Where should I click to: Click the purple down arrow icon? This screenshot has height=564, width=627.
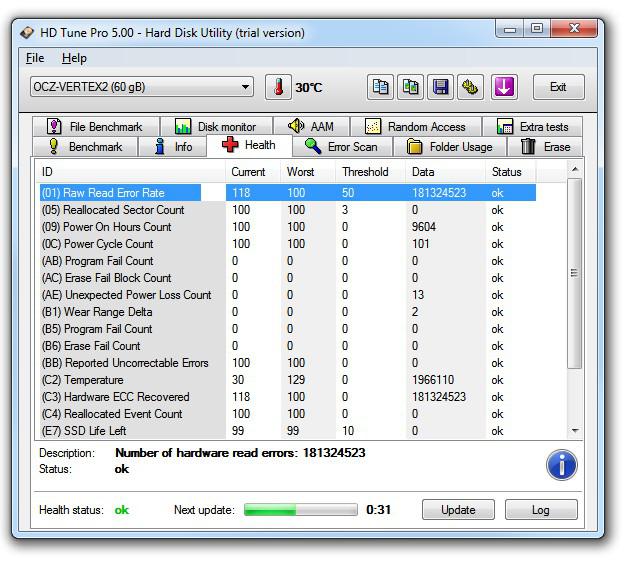pyautogui.click(x=504, y=87)
